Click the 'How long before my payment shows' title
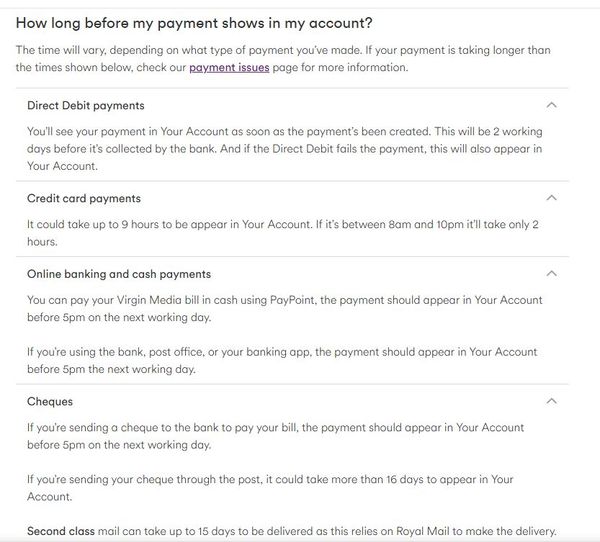600x542 pixels. coord(194,23)
